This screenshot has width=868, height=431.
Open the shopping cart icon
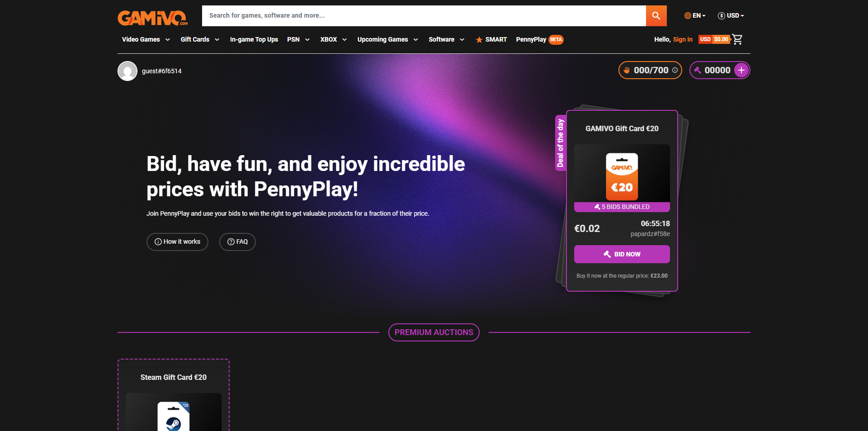(737, 39)
